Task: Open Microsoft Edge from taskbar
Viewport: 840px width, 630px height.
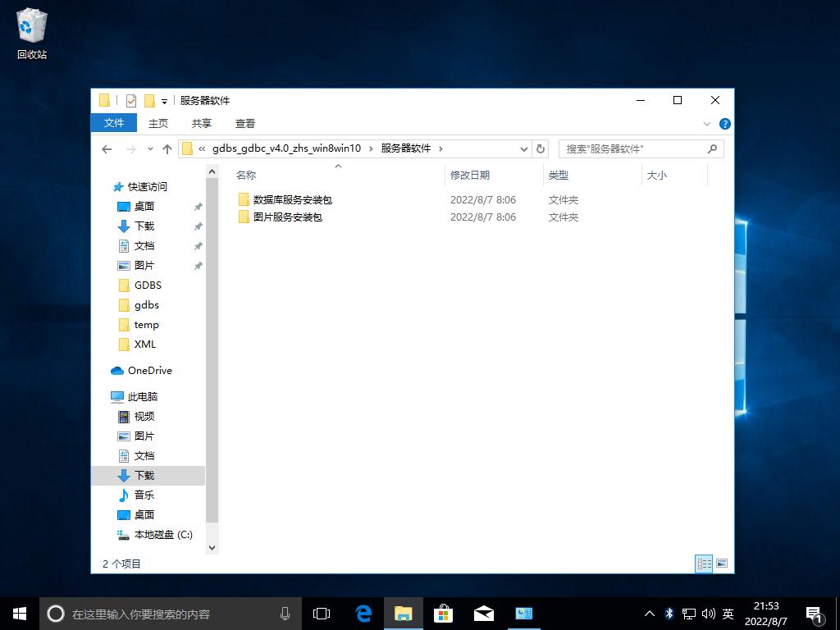Action: [363, 613]
